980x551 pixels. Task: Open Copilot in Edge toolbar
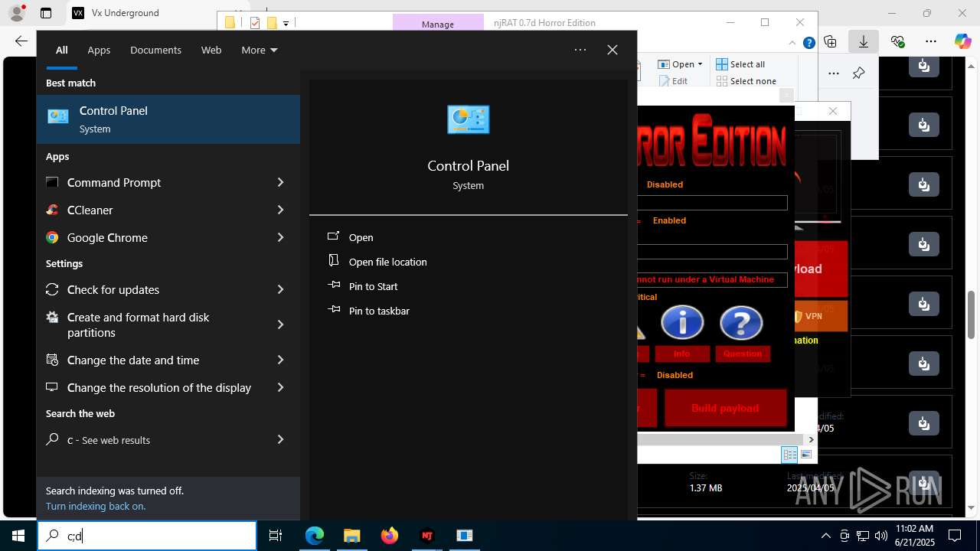(962, 41)
